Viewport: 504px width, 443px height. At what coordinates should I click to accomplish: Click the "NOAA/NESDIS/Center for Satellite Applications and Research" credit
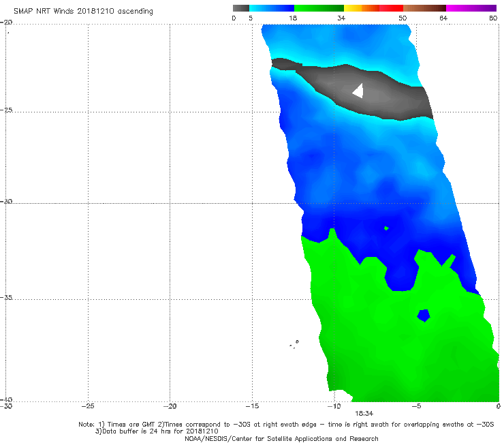coord(281,438)
